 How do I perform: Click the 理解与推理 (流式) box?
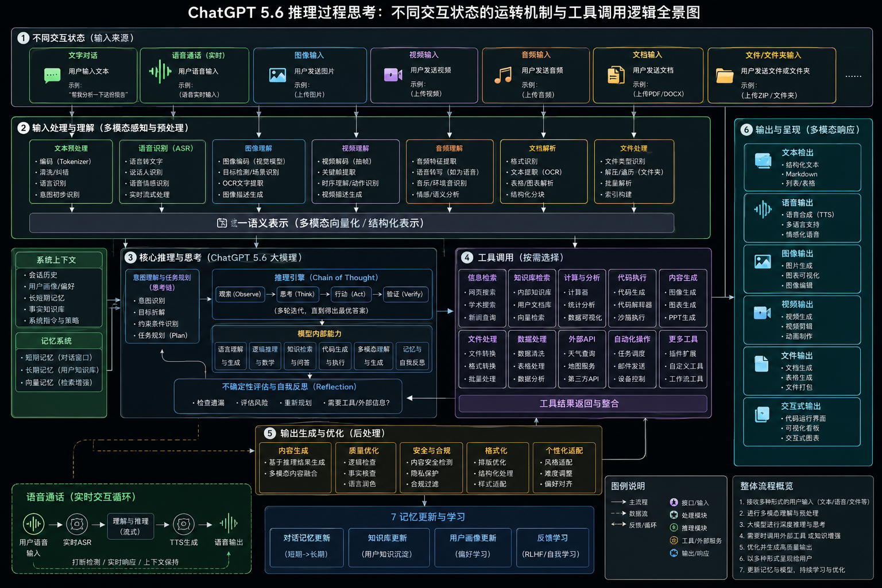pyautogui.click(x=130, y=526)
